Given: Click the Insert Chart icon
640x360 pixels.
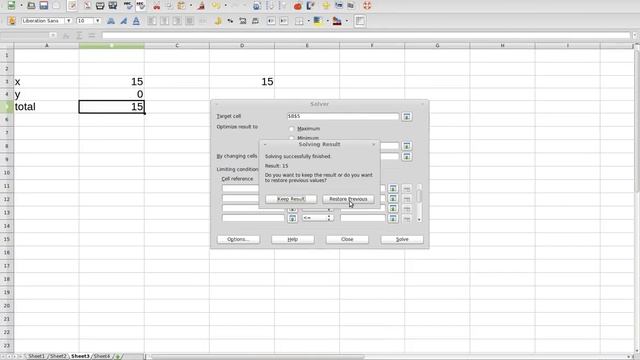Looking at the screenshot, I should click(298, 6).
